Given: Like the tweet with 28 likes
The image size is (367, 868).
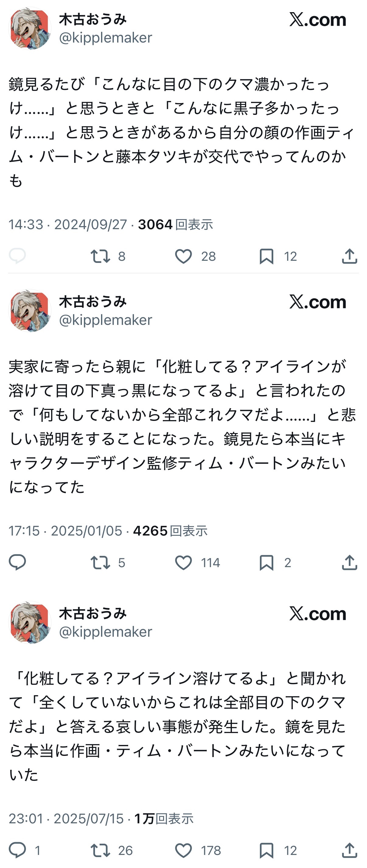Looking at the screenshot, I should 183,256.
